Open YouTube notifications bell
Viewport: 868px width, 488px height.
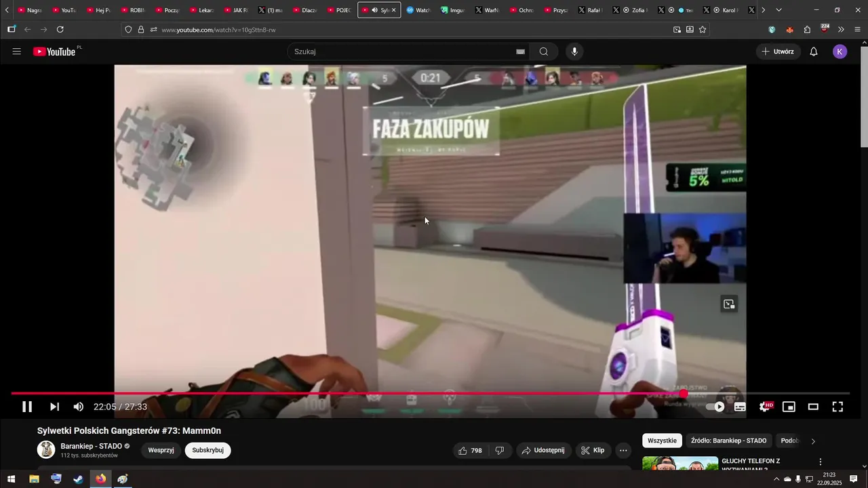[814, 52]
